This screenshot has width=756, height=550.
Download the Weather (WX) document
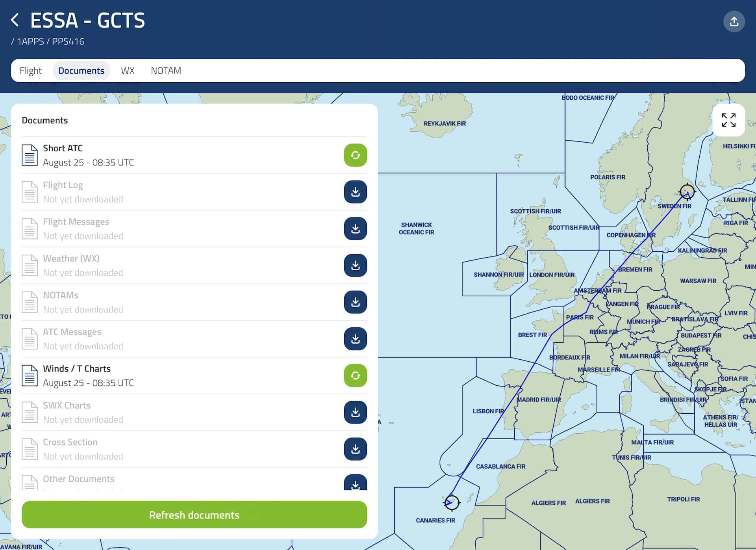[x=355, y=265]
